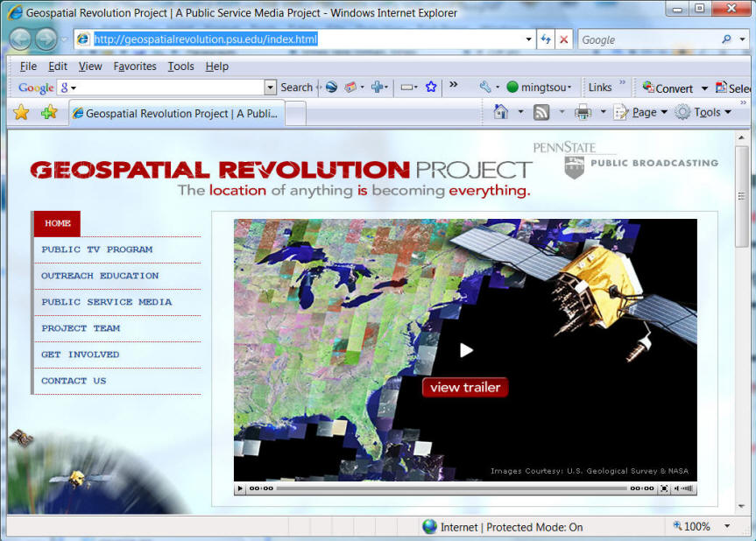This screenshot has height=541, width=756.
Task: Click the scrollbar down arrow
Action: click(x=741, y=506)
